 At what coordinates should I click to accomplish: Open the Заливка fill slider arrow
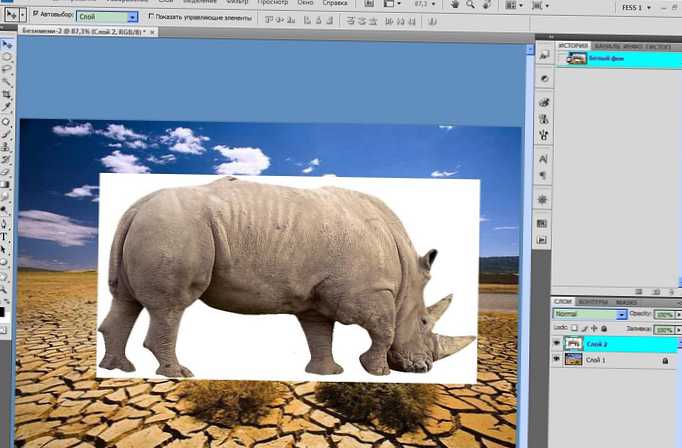tap(678, 330)
